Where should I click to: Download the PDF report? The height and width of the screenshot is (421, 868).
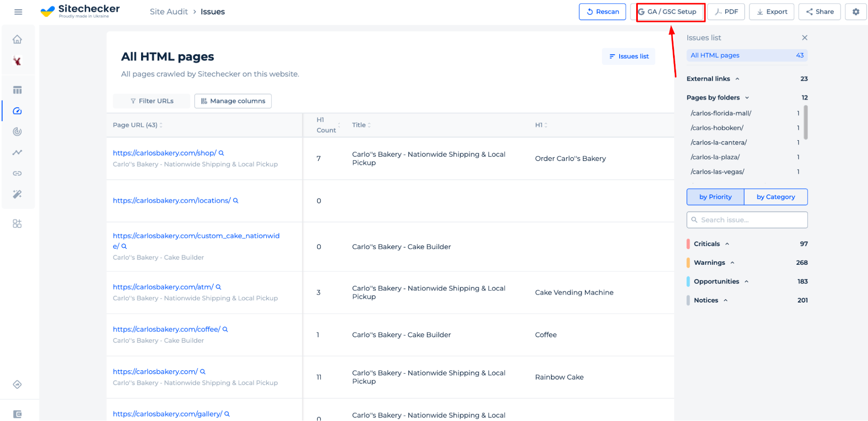726,12
